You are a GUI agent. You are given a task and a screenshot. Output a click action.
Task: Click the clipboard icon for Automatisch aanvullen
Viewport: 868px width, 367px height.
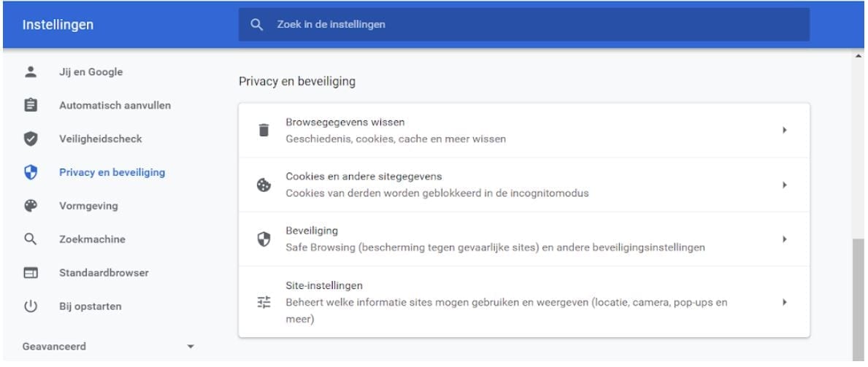click(31, 105)
